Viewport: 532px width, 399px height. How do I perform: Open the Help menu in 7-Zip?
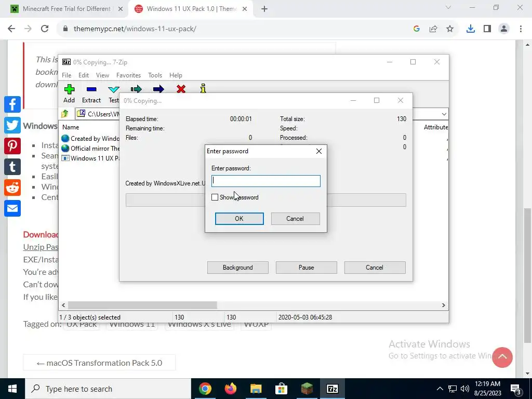pyautogui.click(x=176, y=75)
